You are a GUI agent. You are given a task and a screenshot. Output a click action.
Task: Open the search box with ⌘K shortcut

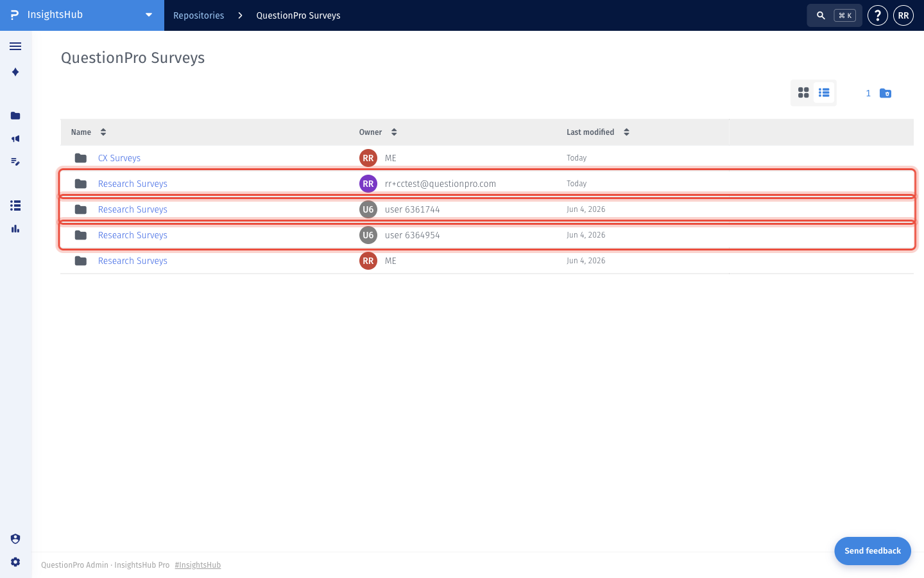click(x=834, y=15)
